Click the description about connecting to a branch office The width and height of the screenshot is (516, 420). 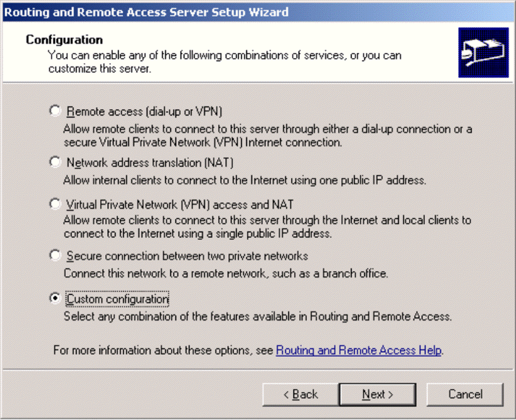tap(226, 274)
